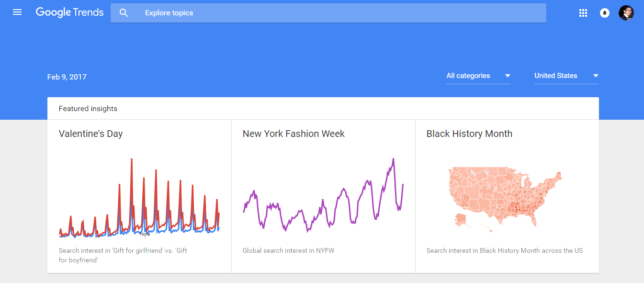Viewport: 644px width, 283px height.
Task: Open the Google apps grid
Action: pos(583,13)
